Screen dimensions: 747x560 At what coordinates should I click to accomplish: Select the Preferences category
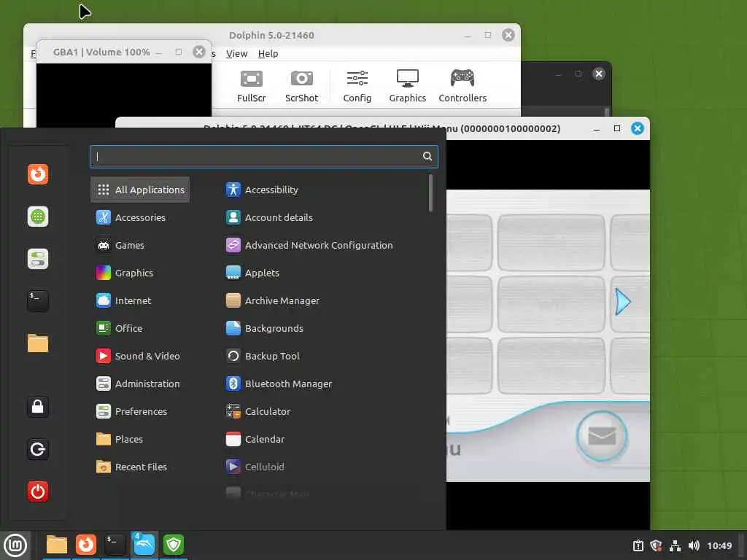point(140,411)
